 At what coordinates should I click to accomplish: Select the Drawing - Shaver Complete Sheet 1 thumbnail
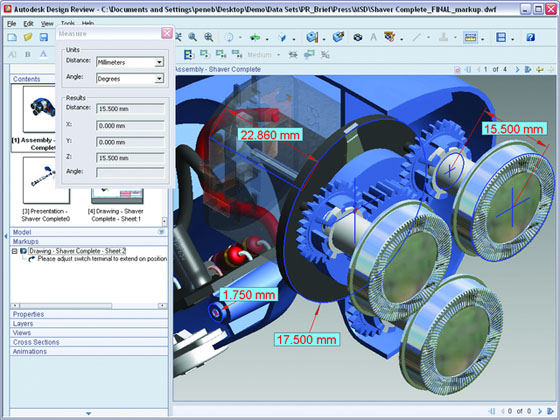117,195
